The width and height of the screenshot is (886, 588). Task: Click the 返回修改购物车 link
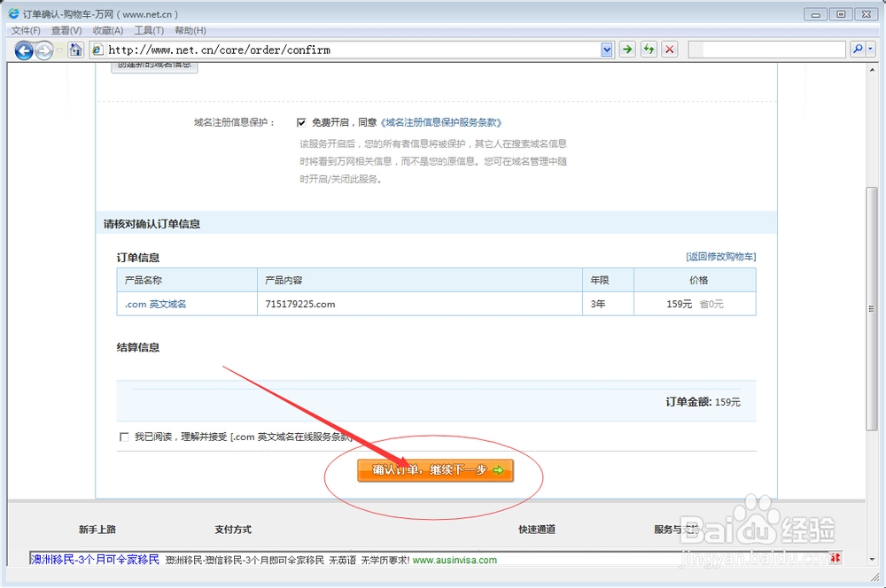[x=721, y=257]
